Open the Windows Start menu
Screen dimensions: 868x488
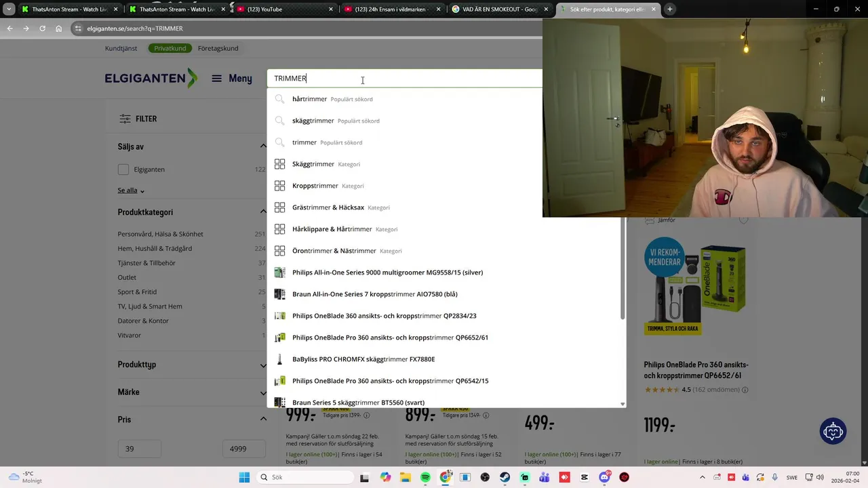[x=244, y=477]
